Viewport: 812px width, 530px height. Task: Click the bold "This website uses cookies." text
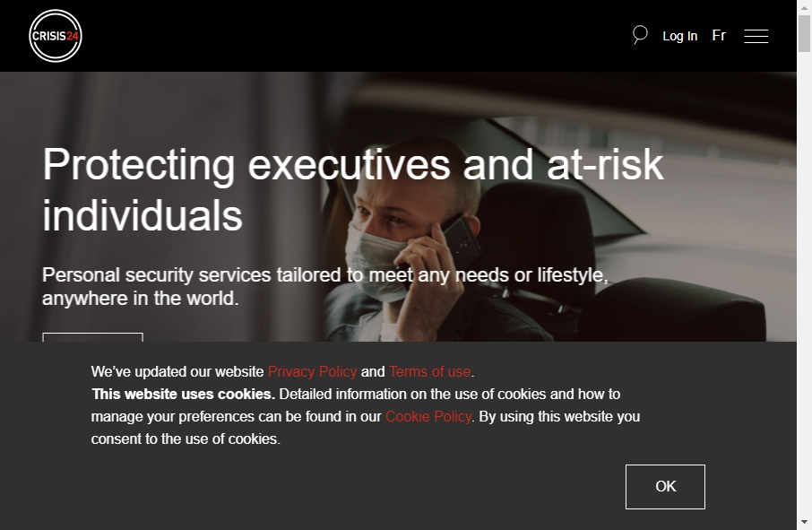pos(184,395)
